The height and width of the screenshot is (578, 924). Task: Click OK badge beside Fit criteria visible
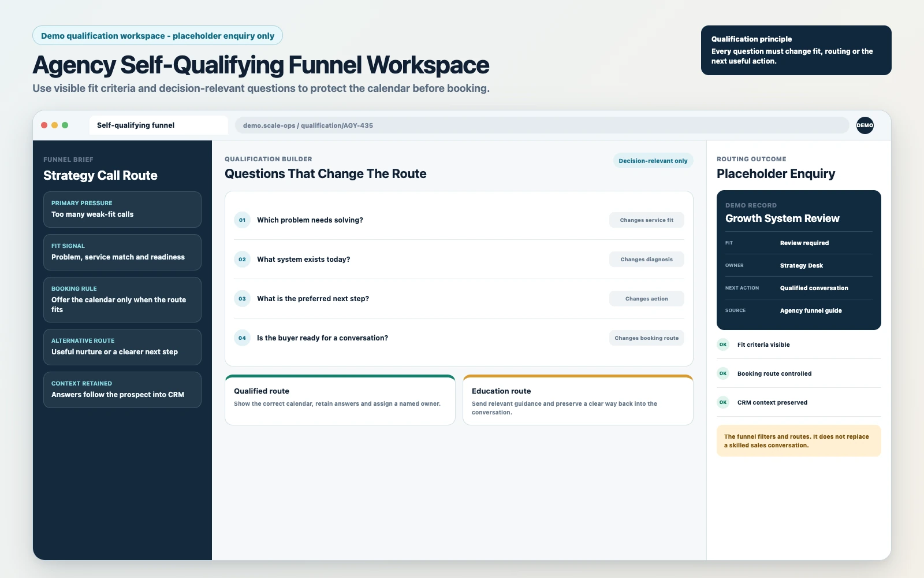pos(723,344)
